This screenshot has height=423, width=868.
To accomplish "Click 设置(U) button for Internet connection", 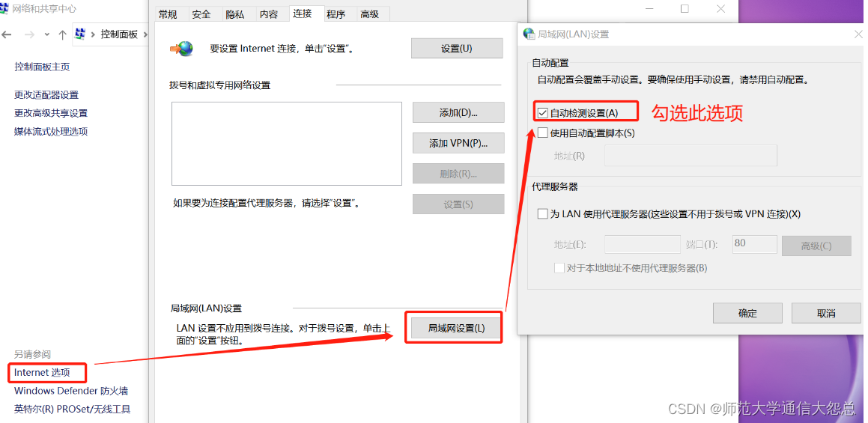I will coord(457,48).
